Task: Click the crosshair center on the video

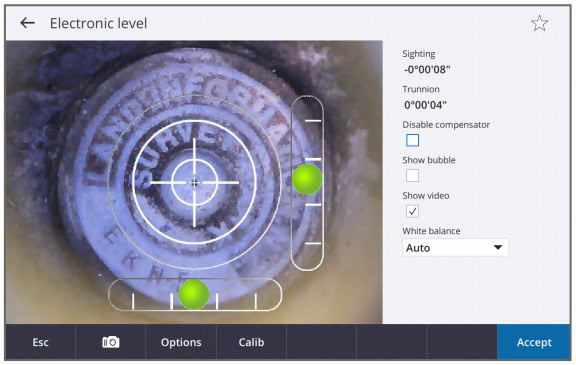Action: [x=194, y=182]
